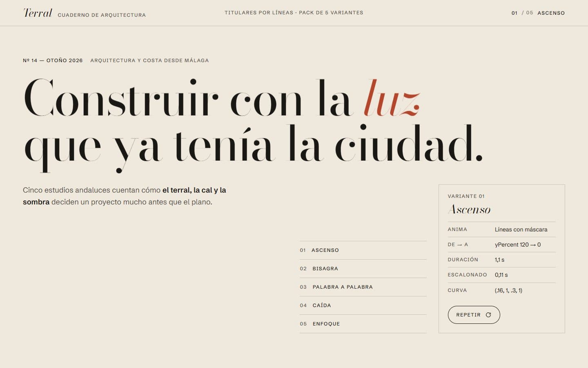
Task: Click the "Curva" row label
Action: [457, 290]
